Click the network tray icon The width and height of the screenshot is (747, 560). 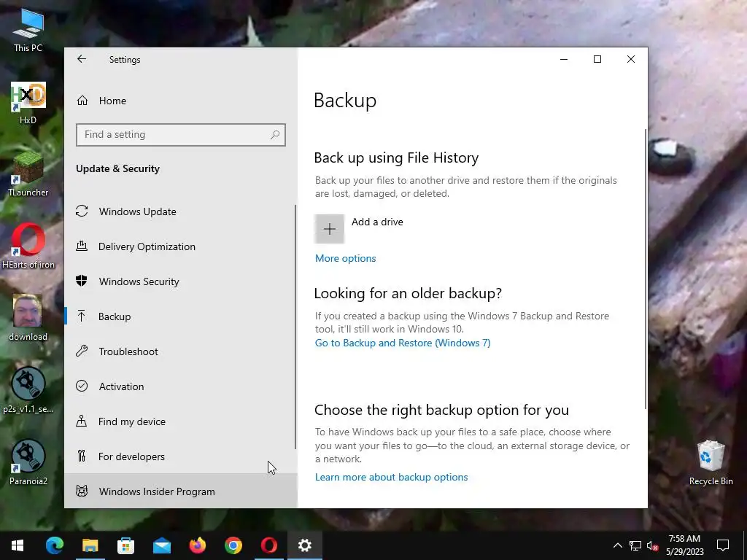635,545
